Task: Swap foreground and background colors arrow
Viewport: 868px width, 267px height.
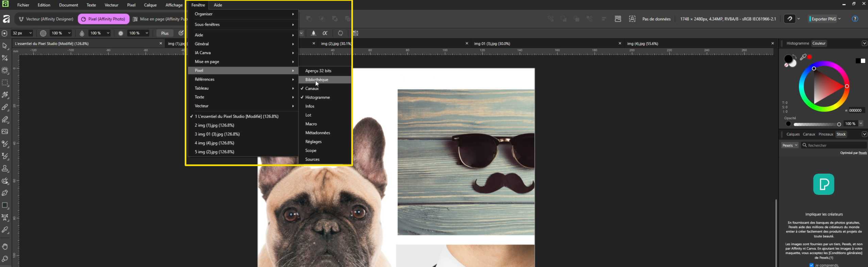Action: (x=795, y=57)
